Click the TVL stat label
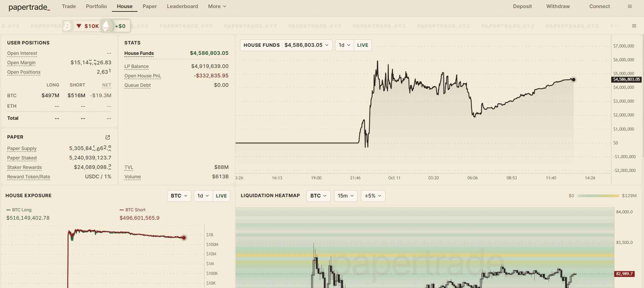The width and height of the screenshot is (644, 288). [129, 167]
